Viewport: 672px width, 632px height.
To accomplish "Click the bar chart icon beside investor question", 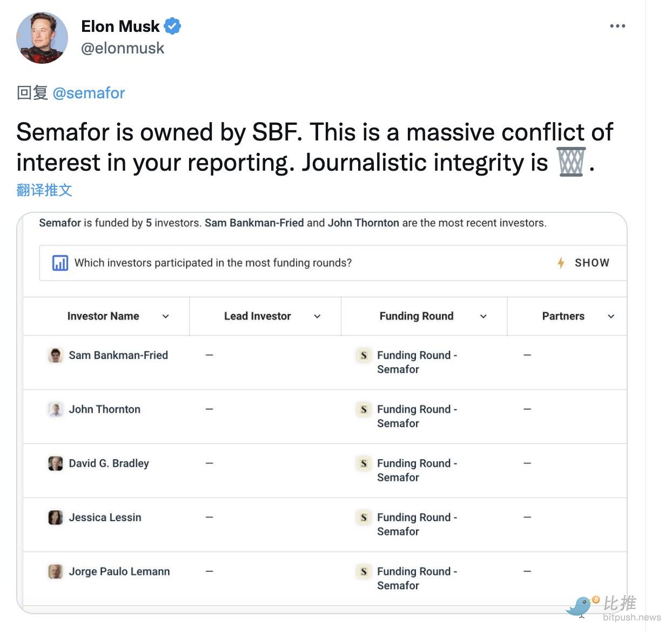I will pyautogui.click(x=60, y=263).
